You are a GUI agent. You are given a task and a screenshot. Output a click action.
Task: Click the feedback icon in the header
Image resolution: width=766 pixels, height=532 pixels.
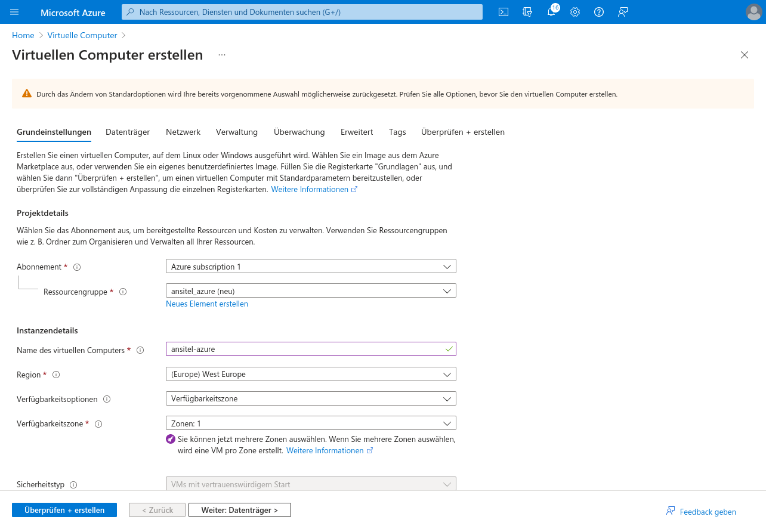coord(623,12)
